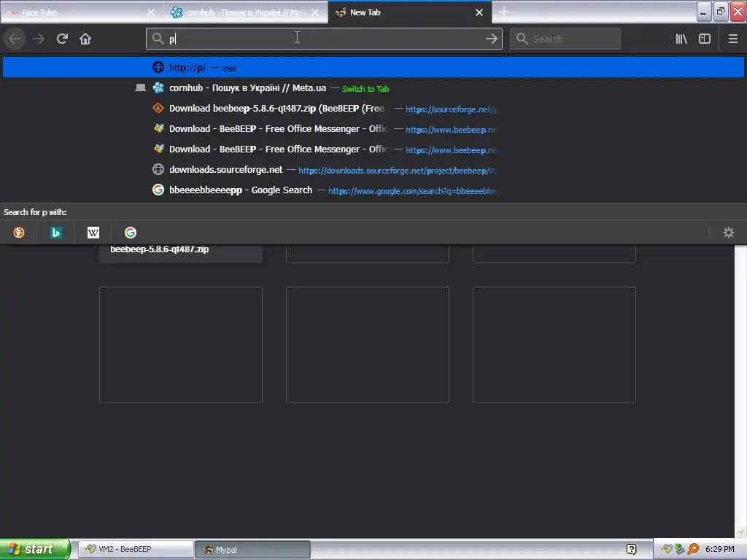This screenshot has width=747, height=560.
Task: Search with the DuckDuckGo engine icon
Action: click(x=19, y=233)
